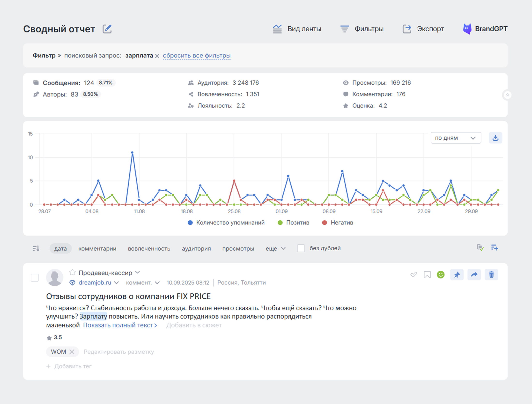Click the sort order direction icon

tap(36, 248)
